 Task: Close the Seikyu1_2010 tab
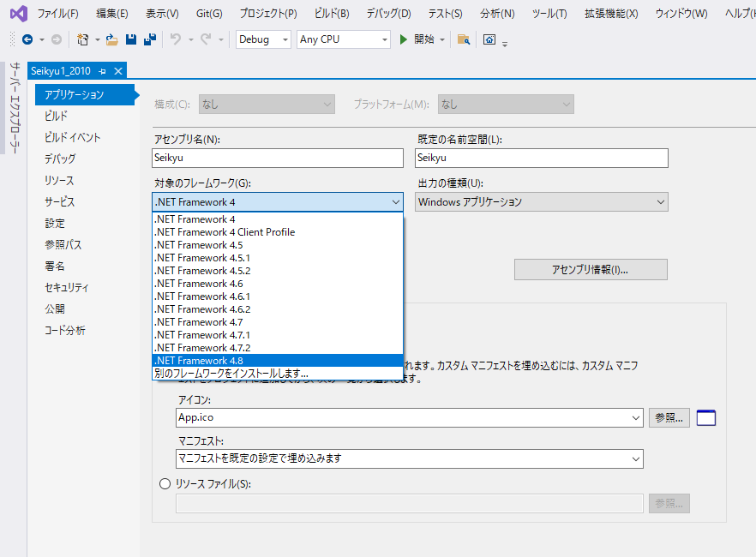pos(118,71)
